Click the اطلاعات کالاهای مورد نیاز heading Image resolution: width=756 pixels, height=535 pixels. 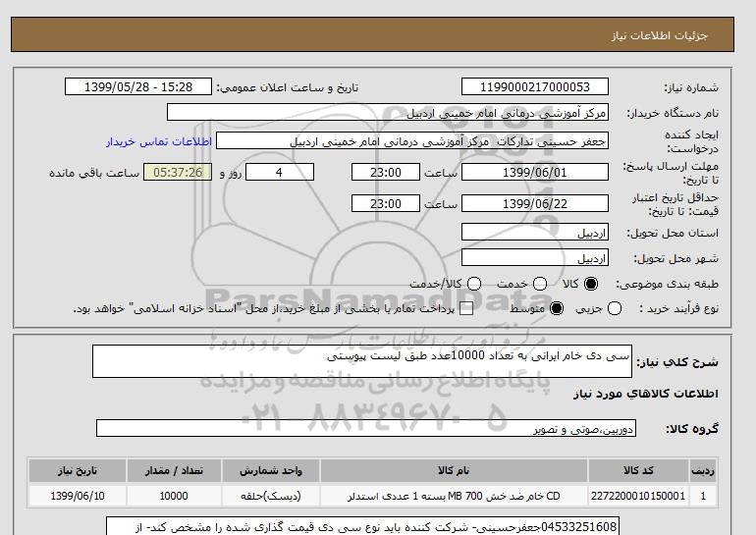coord(646,394)
